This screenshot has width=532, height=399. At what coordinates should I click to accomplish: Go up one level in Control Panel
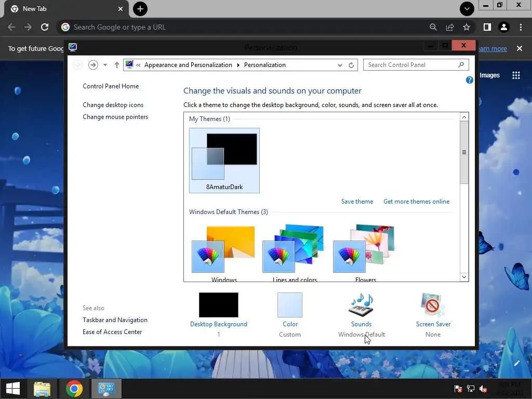[x=117, y=65]
